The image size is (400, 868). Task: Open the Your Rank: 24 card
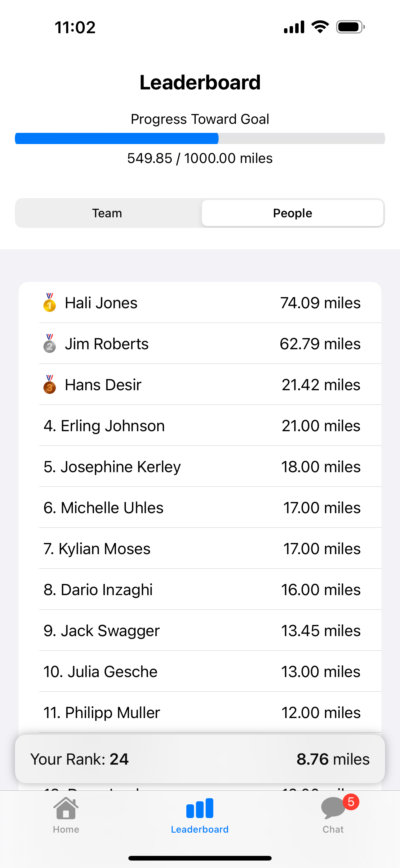(200, 759)
